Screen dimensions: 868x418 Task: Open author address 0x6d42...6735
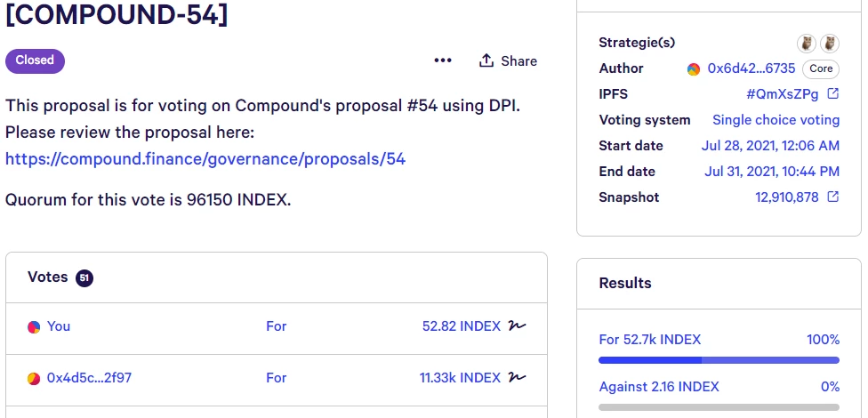pos(751,68)
